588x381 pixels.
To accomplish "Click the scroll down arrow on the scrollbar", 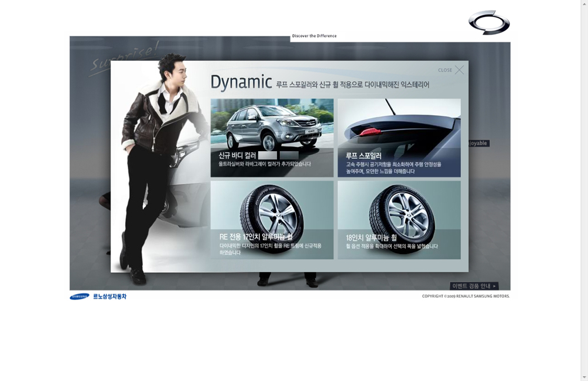I will pos(584,377).
